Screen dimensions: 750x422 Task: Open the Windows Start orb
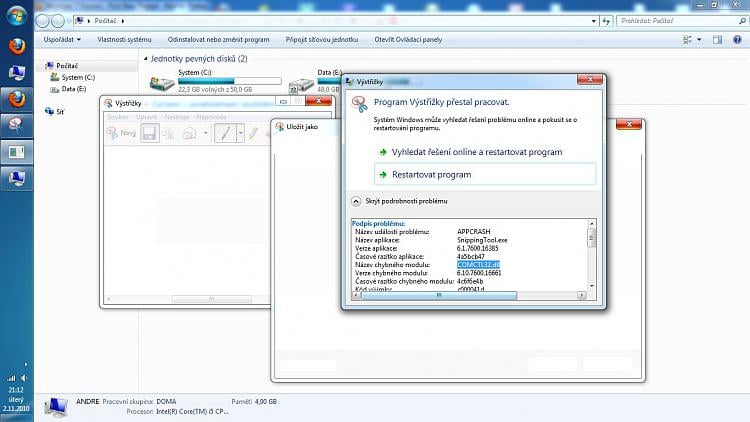click(17, 15)
